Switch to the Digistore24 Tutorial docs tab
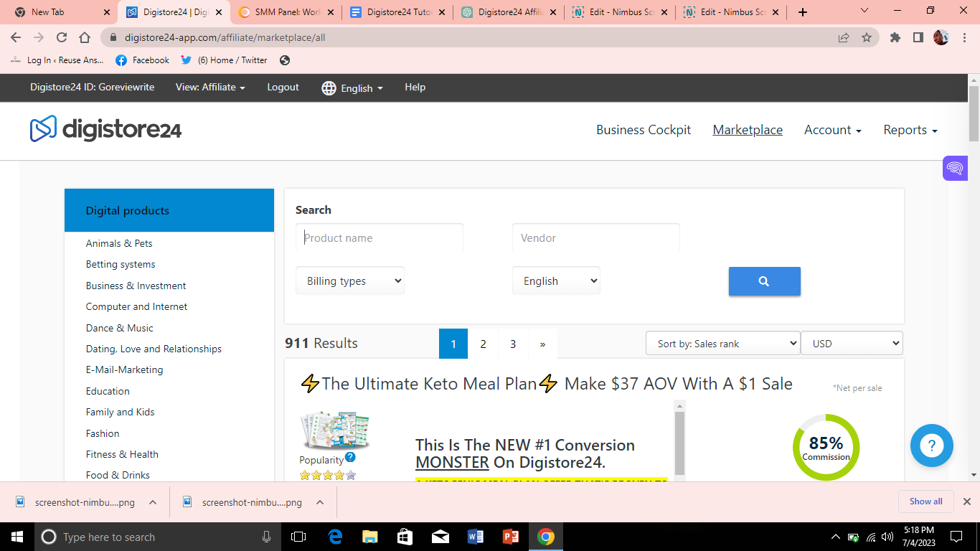This screenshot has height=551, width=980. point(397,12)
